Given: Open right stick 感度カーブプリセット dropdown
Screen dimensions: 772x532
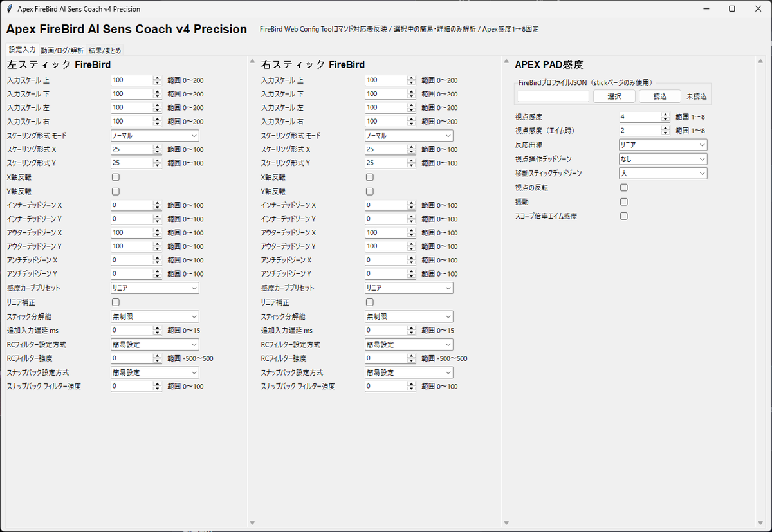Looking at the screenshot, I should tap(409, 288).
